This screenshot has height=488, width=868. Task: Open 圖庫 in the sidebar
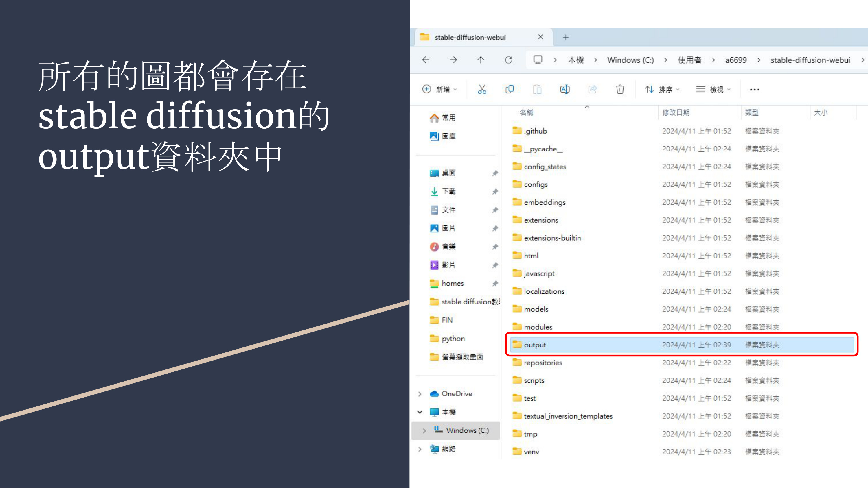(x=442, y=136)
